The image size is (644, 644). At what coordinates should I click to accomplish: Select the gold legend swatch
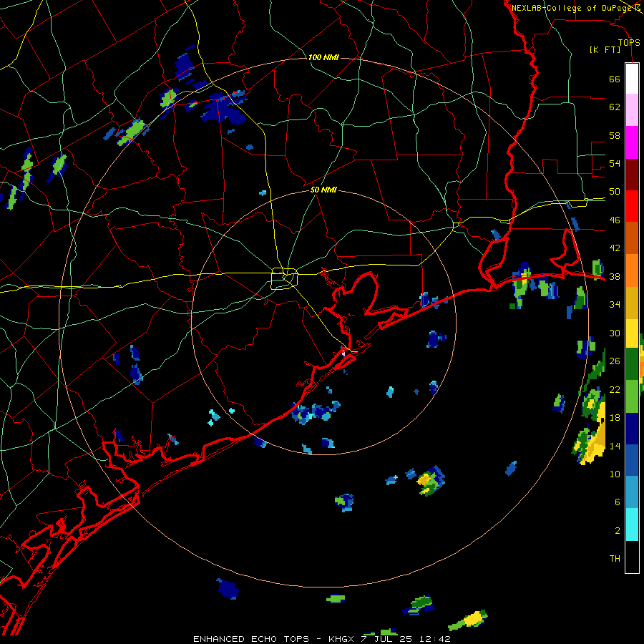(632, 303)
